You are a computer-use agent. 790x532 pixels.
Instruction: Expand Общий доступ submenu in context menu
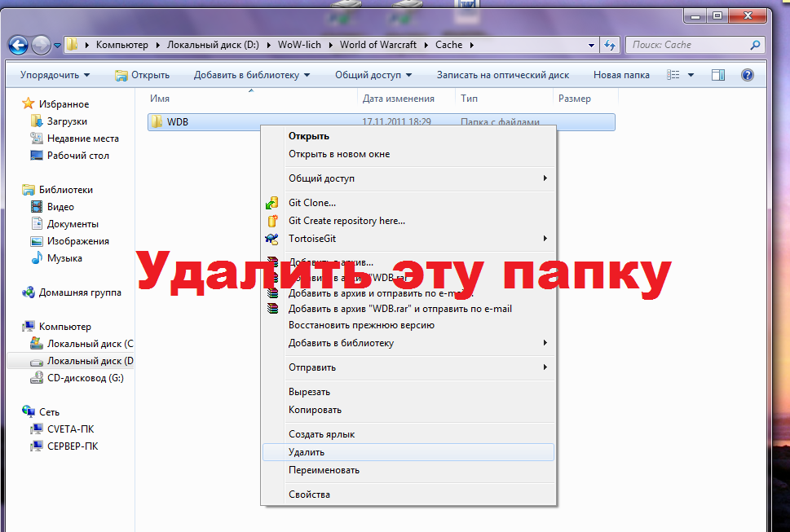click(408, 178)
